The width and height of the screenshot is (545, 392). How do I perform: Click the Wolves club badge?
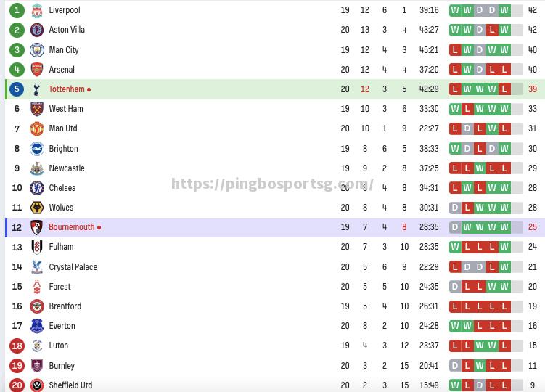tap(37, 208)
